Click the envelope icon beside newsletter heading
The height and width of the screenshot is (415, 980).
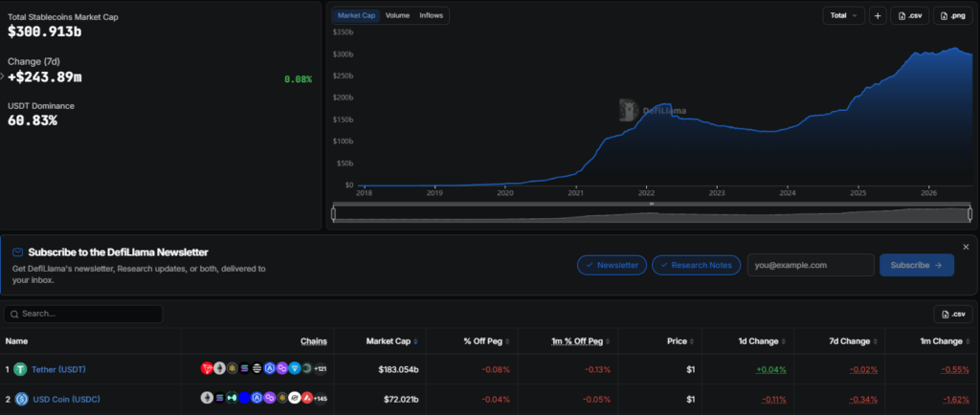click(x=17, y=252)
